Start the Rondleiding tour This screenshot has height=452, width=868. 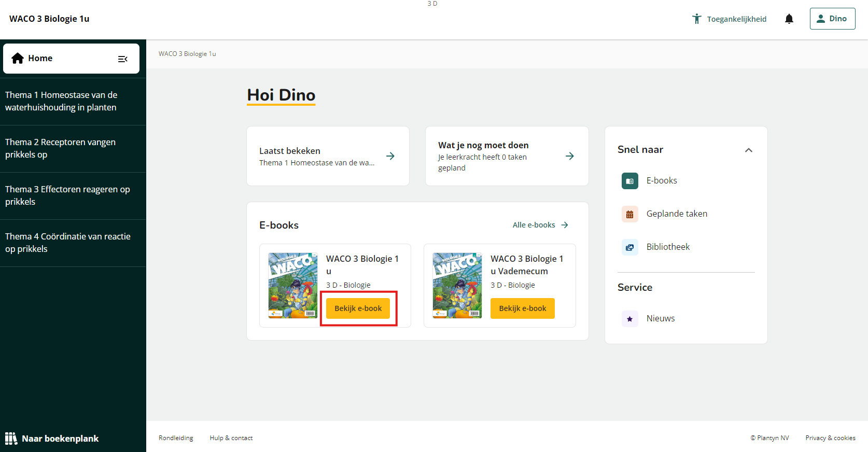176,438
